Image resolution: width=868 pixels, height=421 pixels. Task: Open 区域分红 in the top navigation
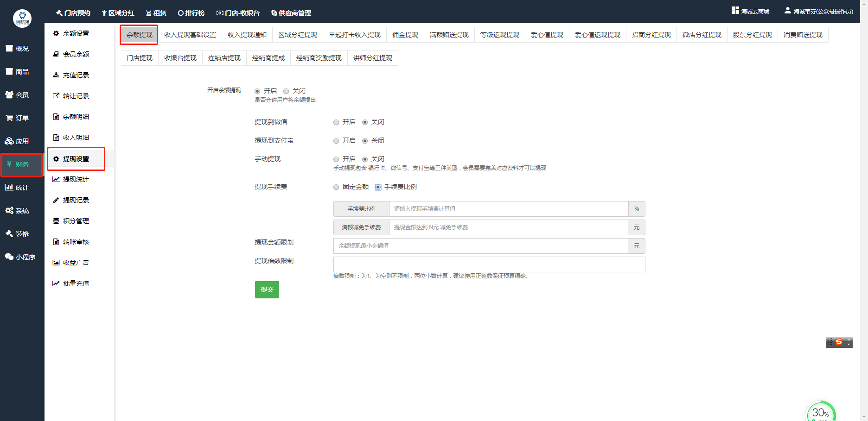[118, 13]
